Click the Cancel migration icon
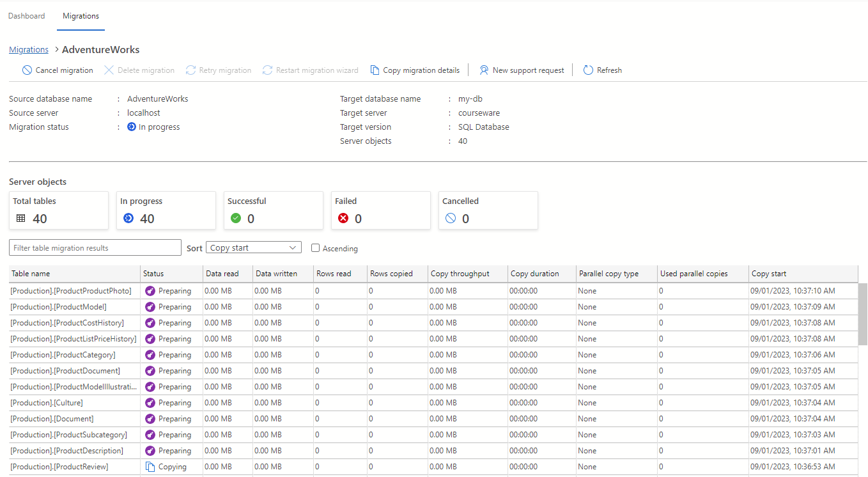The width and height of the screenshot is (868, 477). click(26, 70)
